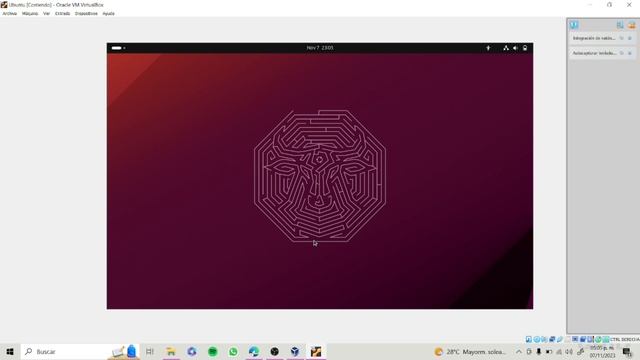This screenshot has height=360, width=640.
Task: Open WhatsApp from the taskbar
Action: (x=233, y=351)
